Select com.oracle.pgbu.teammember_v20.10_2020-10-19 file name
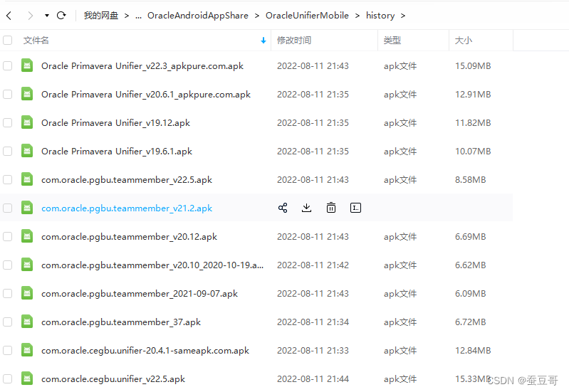Screen dimensions: 569x392 click(x=152, y=265)
